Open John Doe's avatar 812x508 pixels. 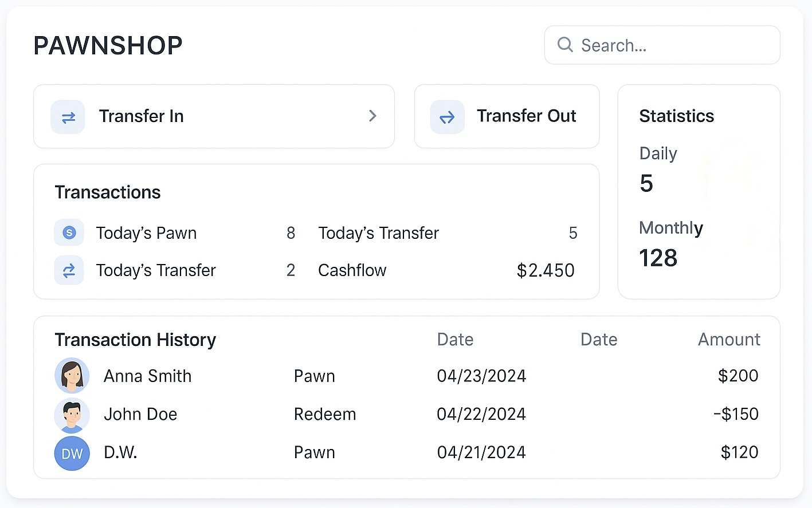tap(72, 415)
